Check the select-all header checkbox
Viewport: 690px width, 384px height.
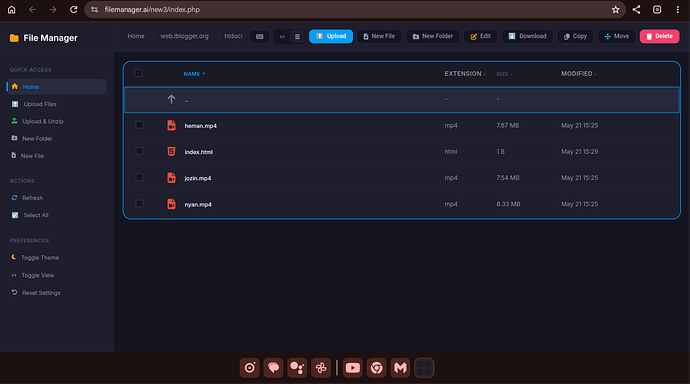[x=138, y=73]
